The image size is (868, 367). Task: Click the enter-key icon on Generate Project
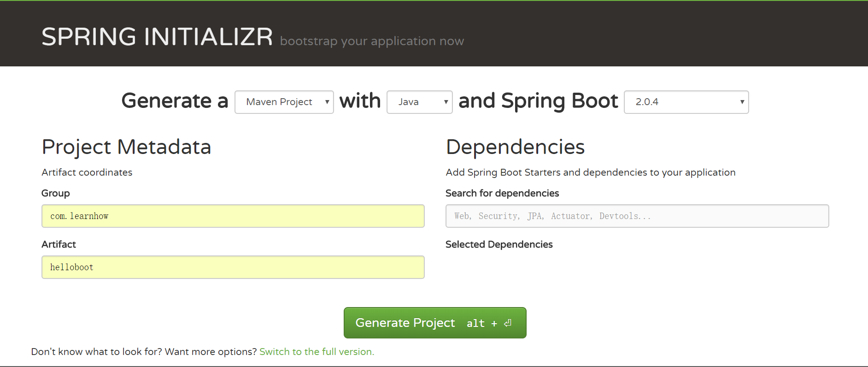(508, 323)
